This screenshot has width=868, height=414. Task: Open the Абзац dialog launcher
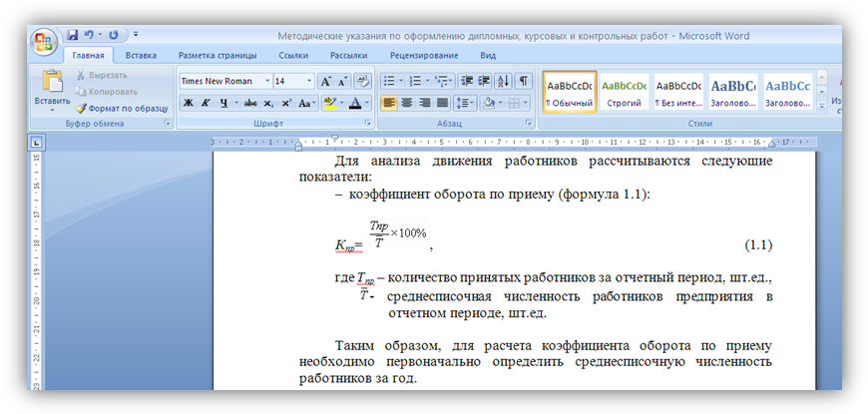tap(528, 124)
